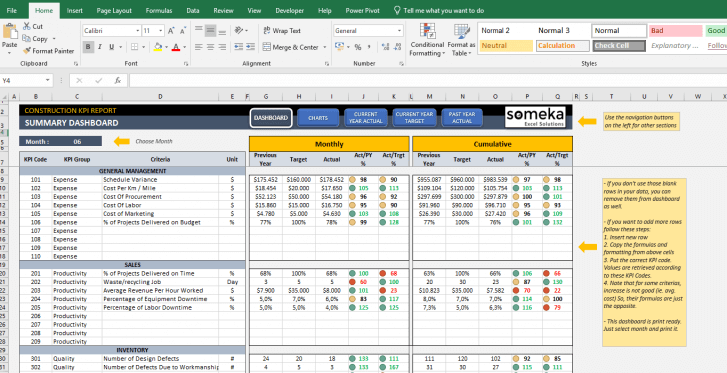Apply comma style

pos(369,47)
